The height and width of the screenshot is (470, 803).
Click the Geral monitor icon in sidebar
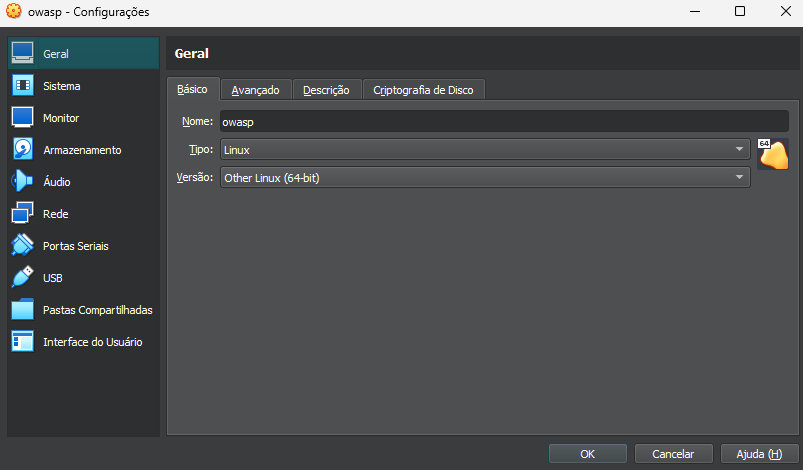[23, 53]
